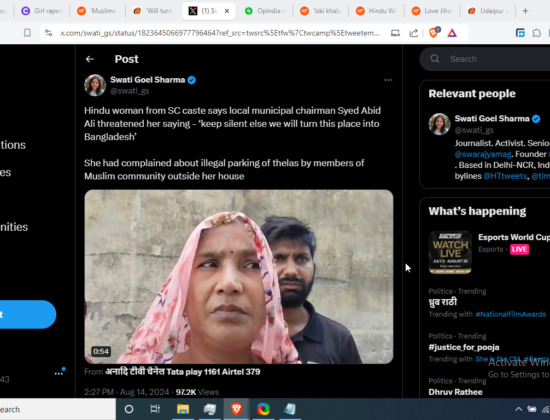This screenshot has width=550, height=420.
Task: Switch to the 'Will turn' browser tab
Action: pyautogui.click(x=153, y=11)
